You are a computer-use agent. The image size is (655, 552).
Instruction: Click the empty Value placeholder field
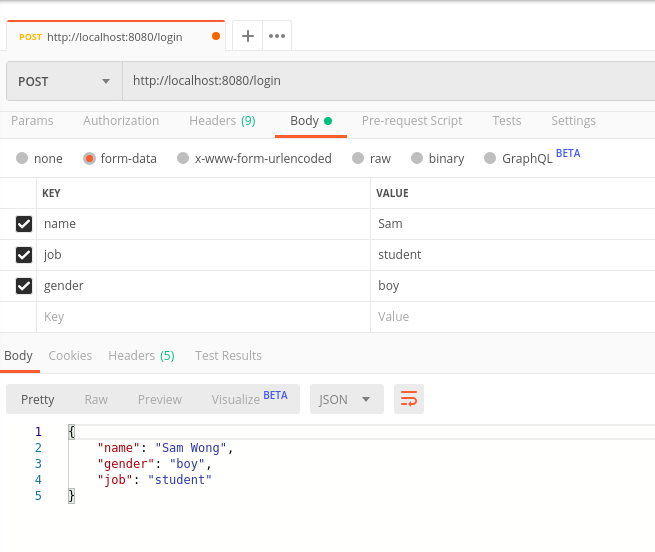(513, 317)
